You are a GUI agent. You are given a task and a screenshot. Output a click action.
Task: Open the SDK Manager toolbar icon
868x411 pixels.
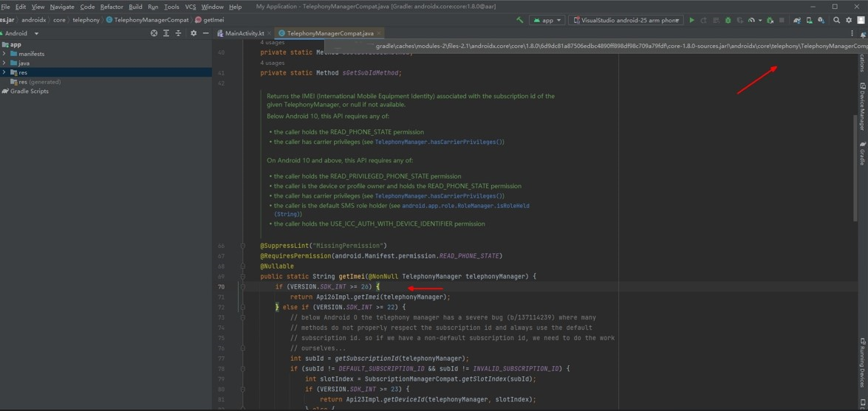click(821, 20)
